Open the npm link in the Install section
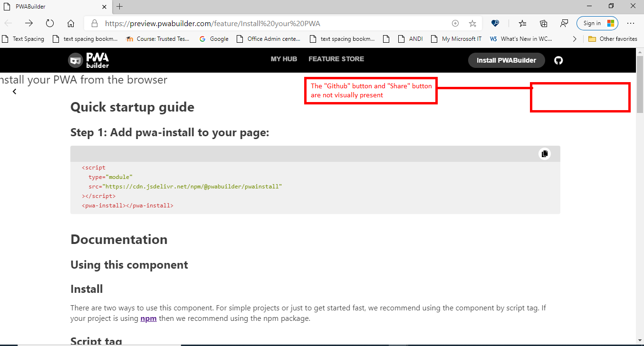The width and height of the screenshot is (644, 346). point(148,318)
